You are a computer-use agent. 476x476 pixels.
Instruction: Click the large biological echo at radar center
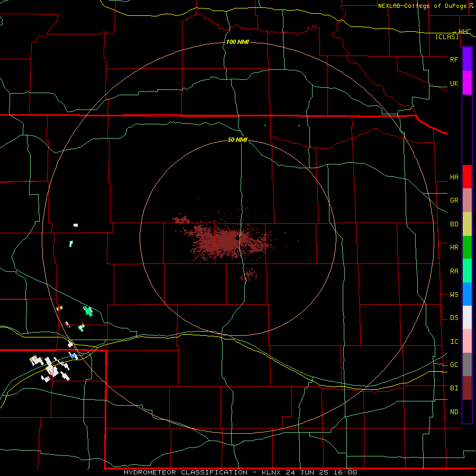click(227, 241)
